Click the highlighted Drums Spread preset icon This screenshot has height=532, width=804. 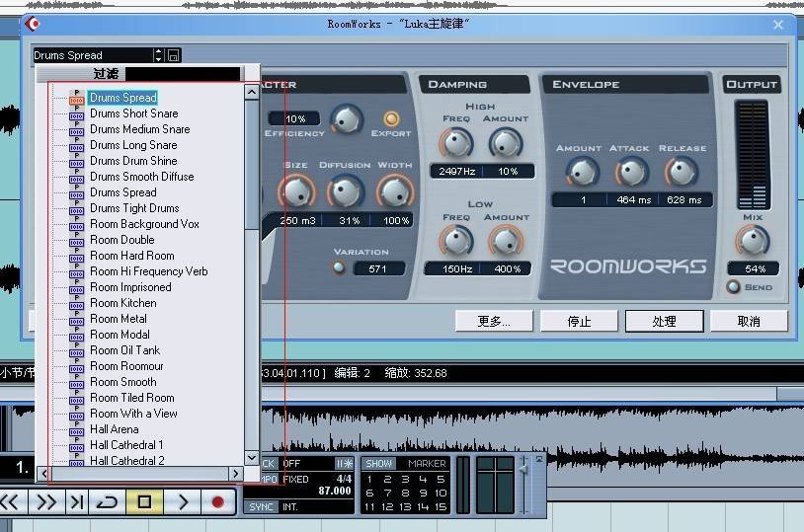tap(76, 98)
